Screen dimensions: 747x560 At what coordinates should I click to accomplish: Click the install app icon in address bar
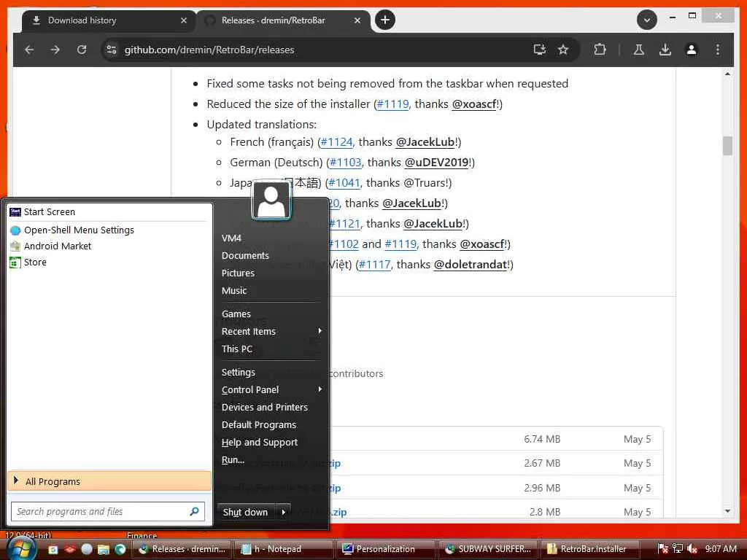tap(539, 50)
